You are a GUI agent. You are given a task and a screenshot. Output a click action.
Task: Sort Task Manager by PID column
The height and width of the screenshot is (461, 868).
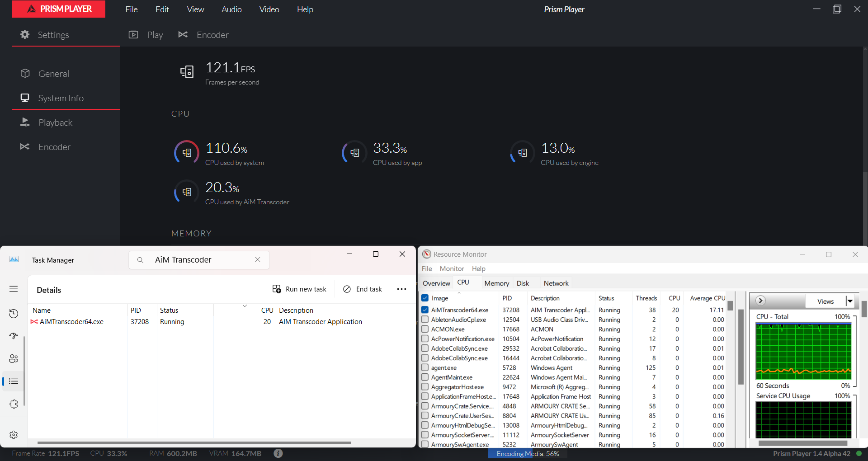click(136, 310)
